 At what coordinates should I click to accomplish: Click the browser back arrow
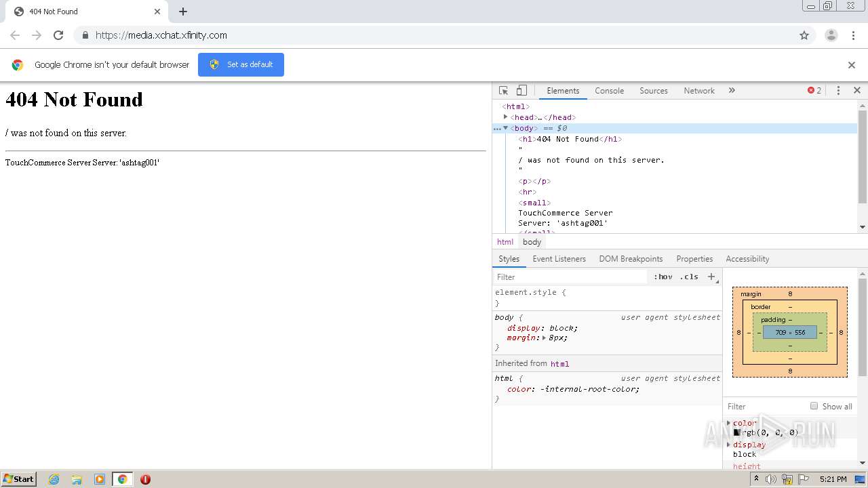point(15,35)
